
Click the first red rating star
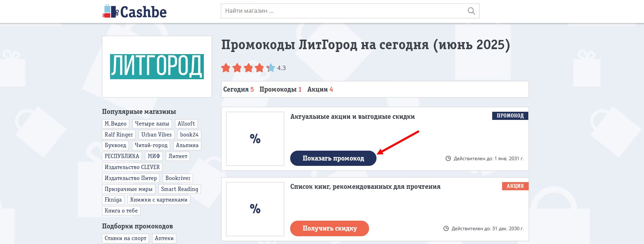[x=226, y=68]
